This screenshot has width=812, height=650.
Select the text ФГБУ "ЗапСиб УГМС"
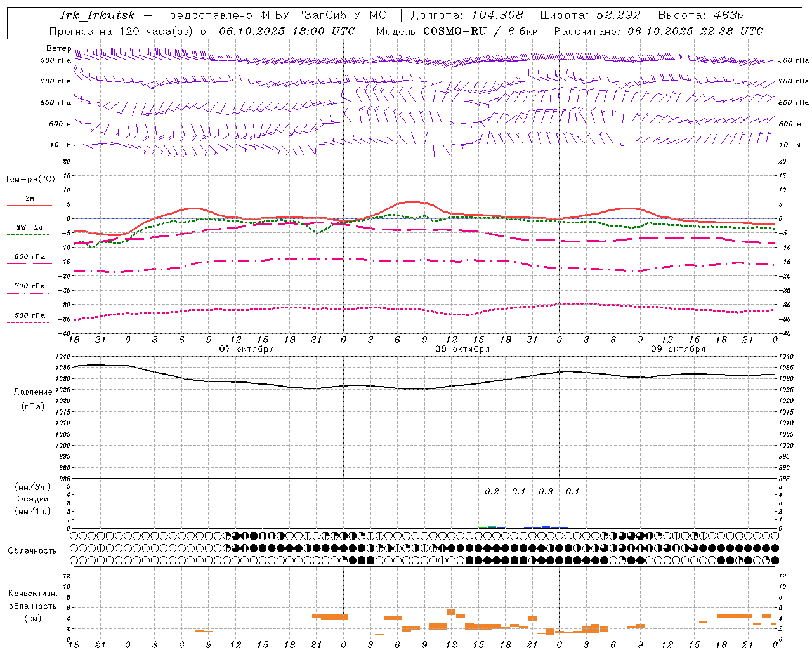pos(326,15)
